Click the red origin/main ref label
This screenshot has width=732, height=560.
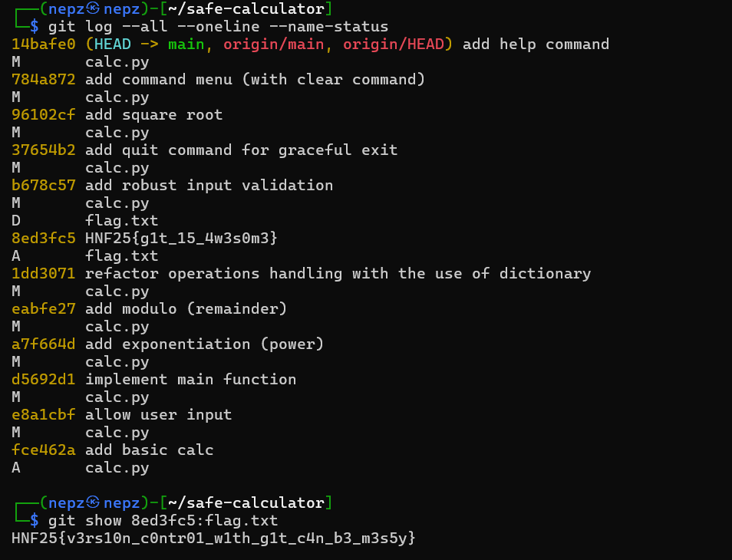coord(272,44)
